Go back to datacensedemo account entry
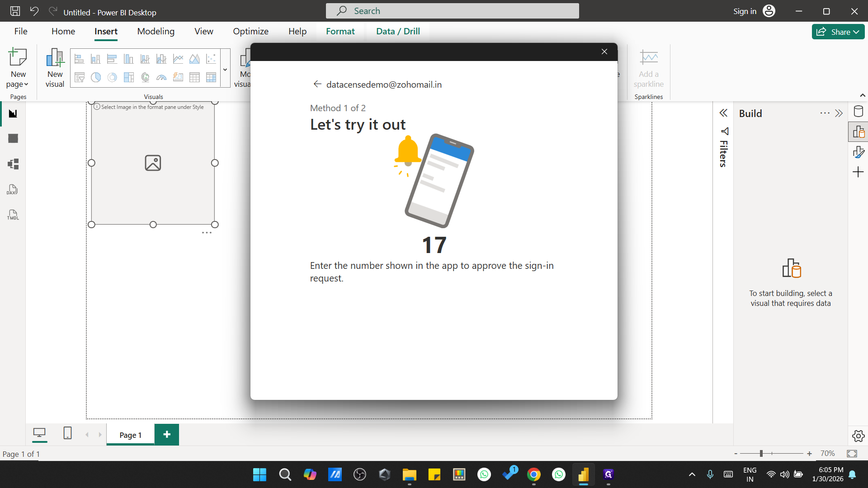 click(x=317, y=84)
